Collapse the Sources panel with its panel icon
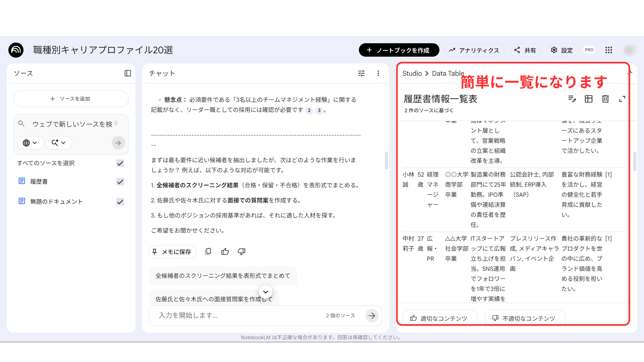644x362 pixels. 127,73
